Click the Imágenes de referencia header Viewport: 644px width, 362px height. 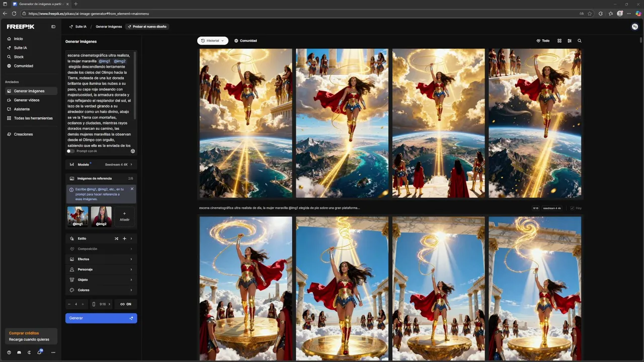[101, 178]
